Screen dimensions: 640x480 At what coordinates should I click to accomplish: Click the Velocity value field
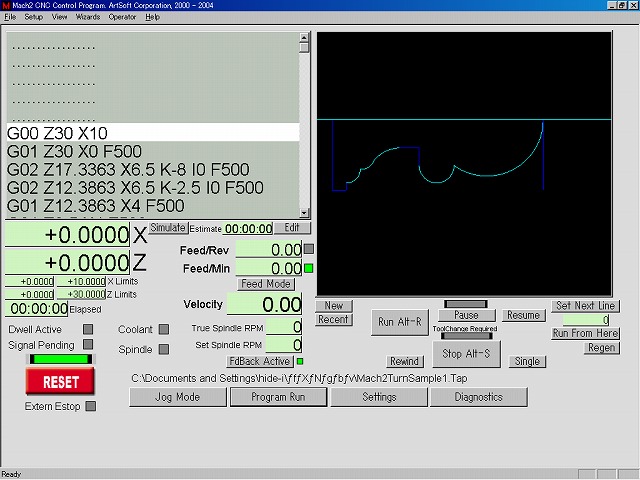point(264,304)
